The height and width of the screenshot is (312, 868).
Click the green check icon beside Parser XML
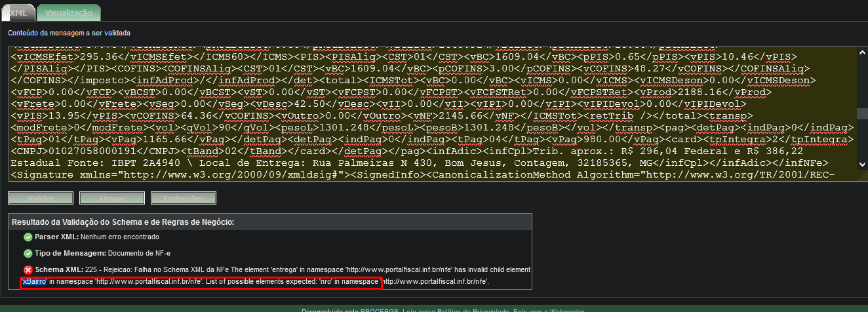coord(28,237)
